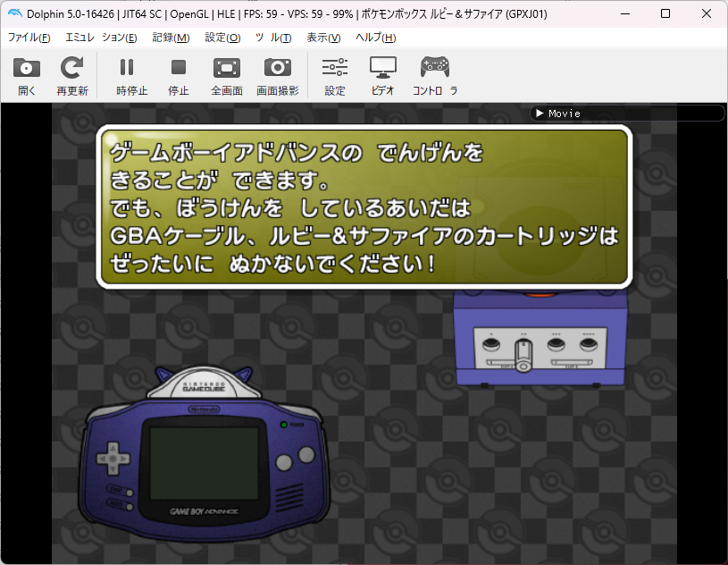Click the Movie indicator overlay
Screen dimensions: 728x565
[x=627, y=114]
